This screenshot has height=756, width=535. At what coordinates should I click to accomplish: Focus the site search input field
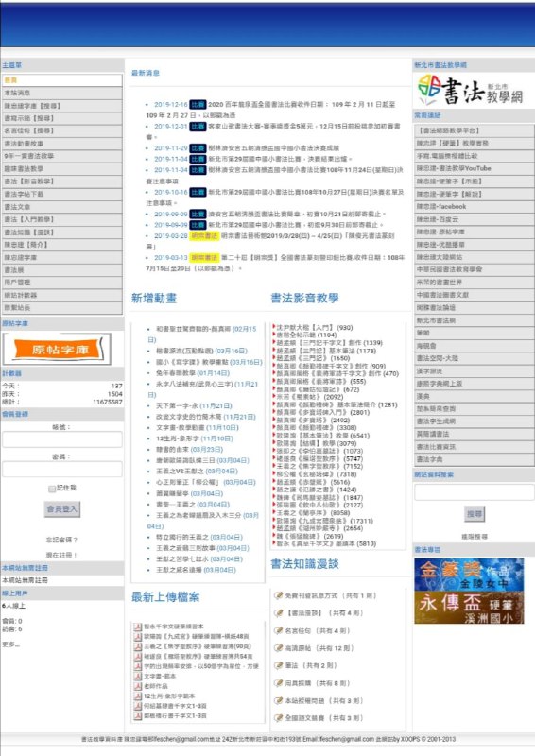tap(475, 492)
